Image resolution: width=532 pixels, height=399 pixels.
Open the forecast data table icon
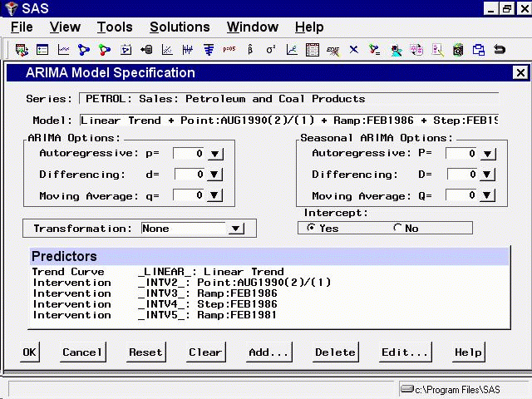pyautogui.click(x=313, y=50)
